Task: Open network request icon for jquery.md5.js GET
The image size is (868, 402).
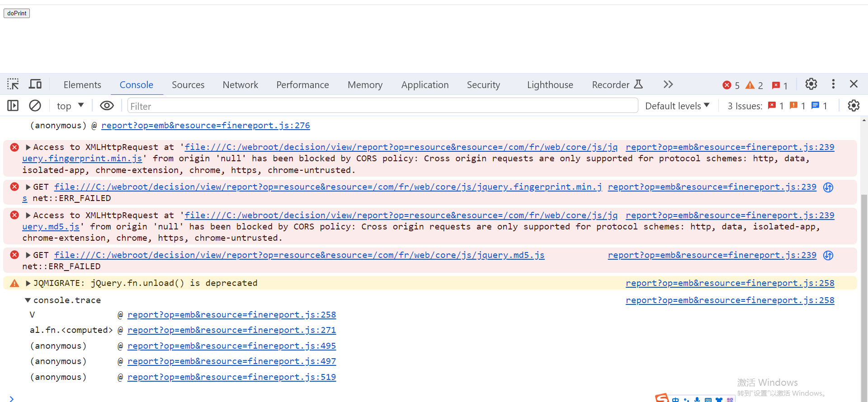Action: pyautogui.click(x=828, y=255)
